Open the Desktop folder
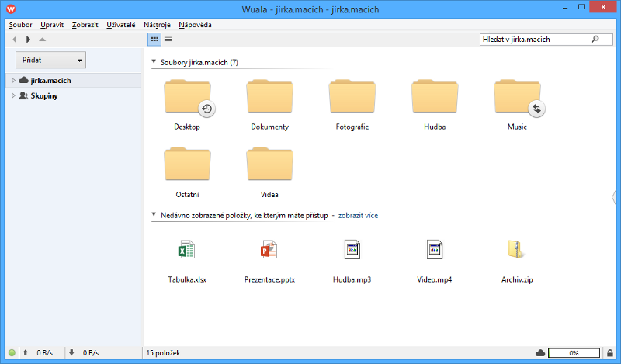Screen dimensions: 621x364 point(187,99)
